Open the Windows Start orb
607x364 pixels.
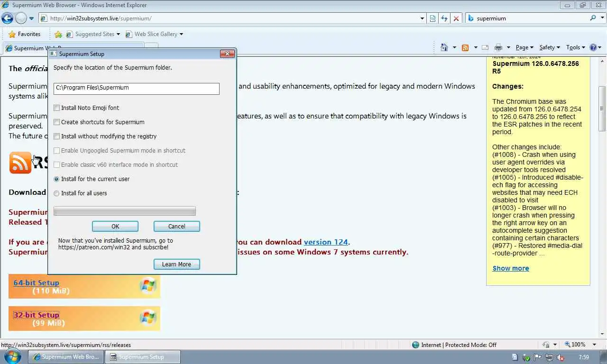[12, 356]
